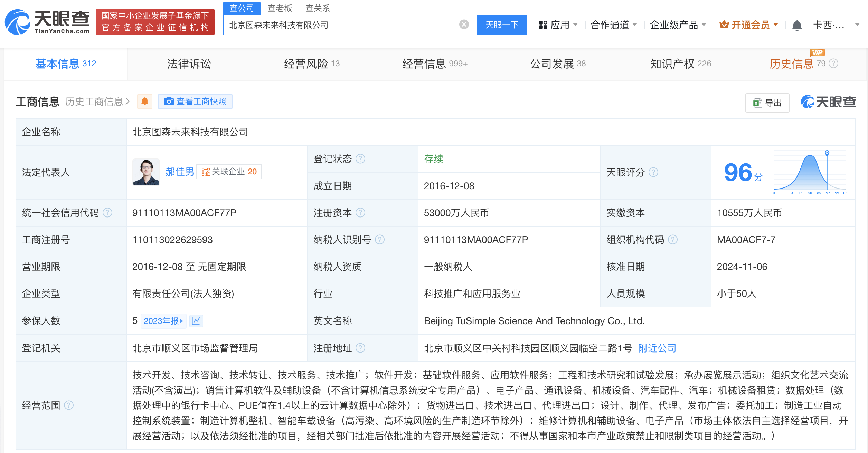Image resolution: width=868 pixels, height=453 pixels.
Task: Click help icon beside 经营范围
Action: [x=69, y=405]
